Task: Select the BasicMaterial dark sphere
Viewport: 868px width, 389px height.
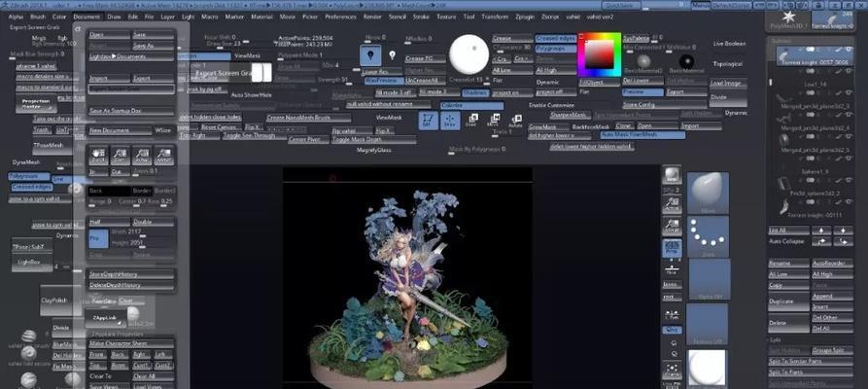Action: 686,61
